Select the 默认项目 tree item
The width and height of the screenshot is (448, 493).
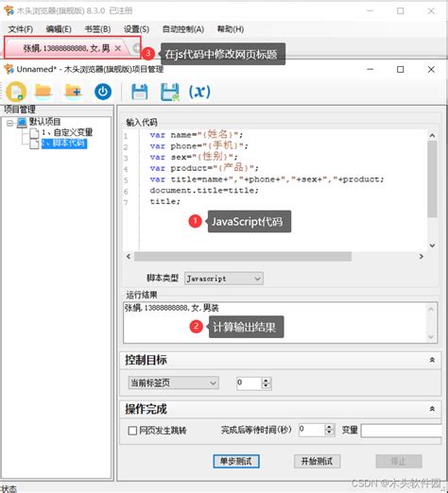(x=44, y=122)
